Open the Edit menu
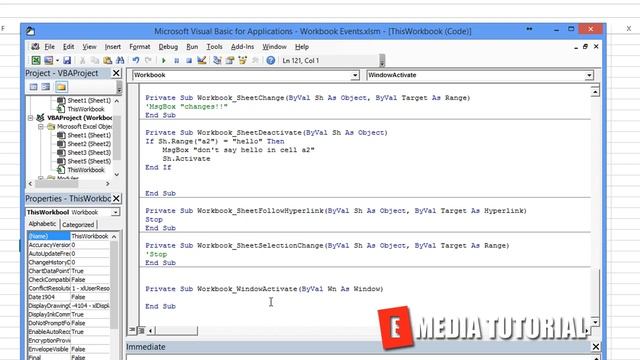Screen dimensions: 640x360 click(68, 47)
